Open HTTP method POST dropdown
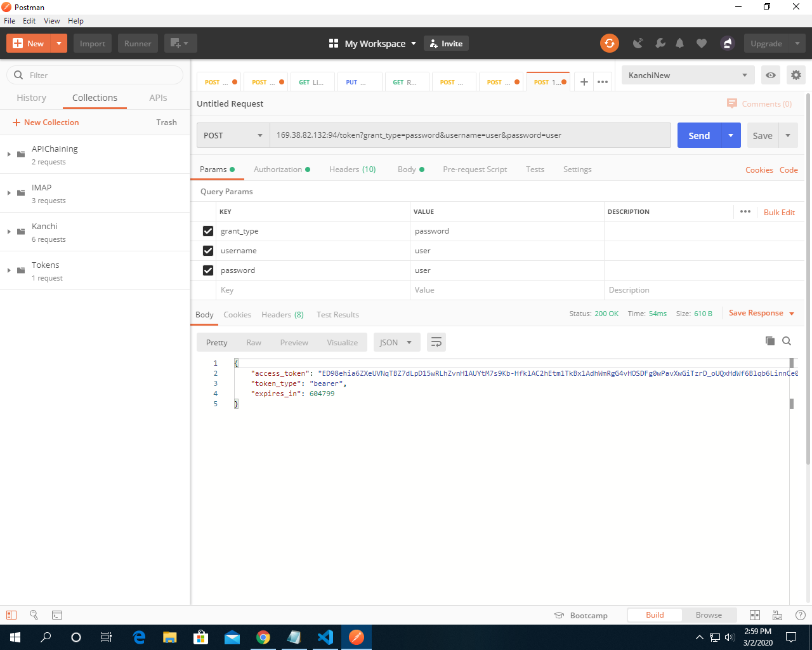 [233, 135]
